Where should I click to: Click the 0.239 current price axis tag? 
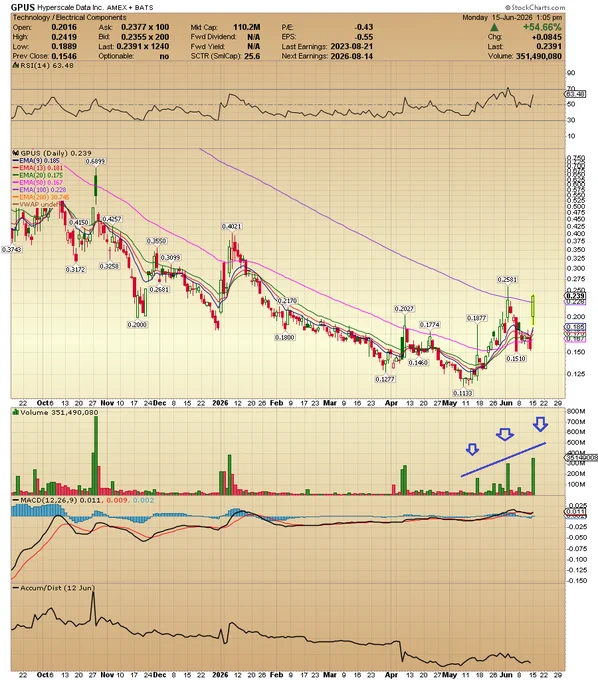[x=576, y=296]
